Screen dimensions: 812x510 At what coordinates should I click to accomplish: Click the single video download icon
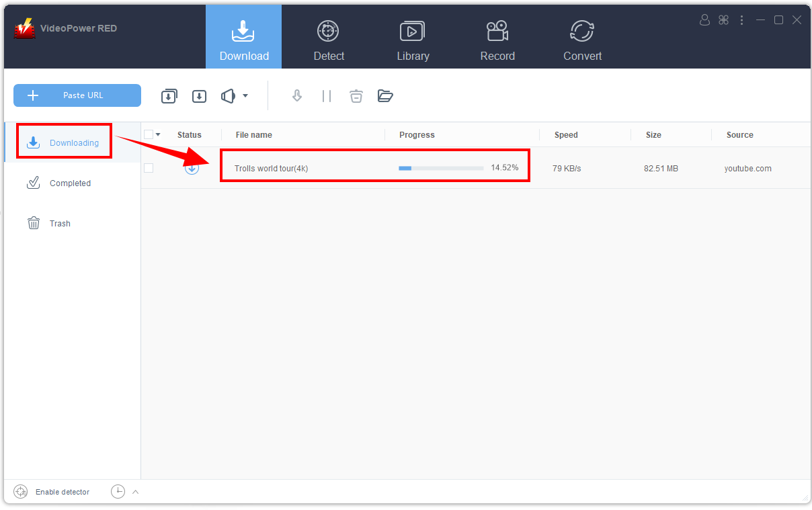199,96
